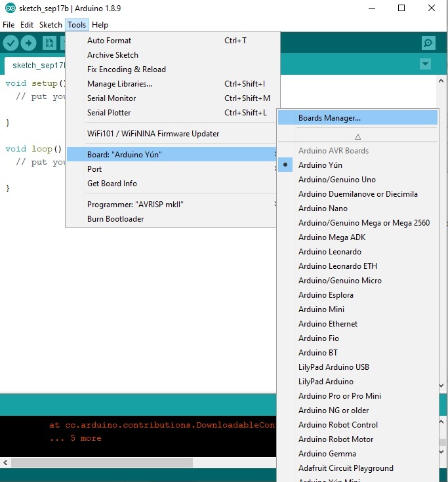This screenshot has width=448, height=482.
Task: Pick LilyPad Arduino board
Action: point(357,382)
